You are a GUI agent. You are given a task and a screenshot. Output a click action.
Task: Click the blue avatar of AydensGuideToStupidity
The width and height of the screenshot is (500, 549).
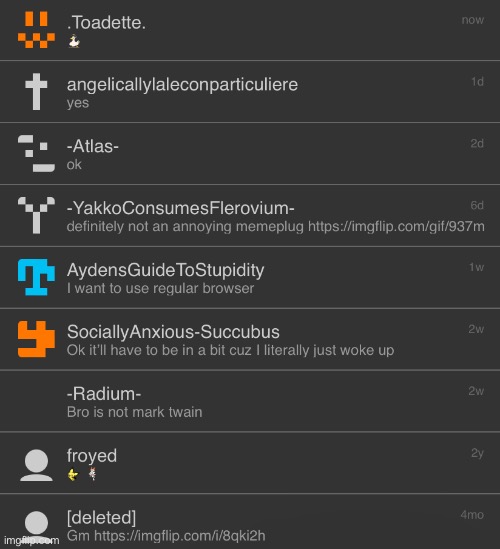point(36,277)
